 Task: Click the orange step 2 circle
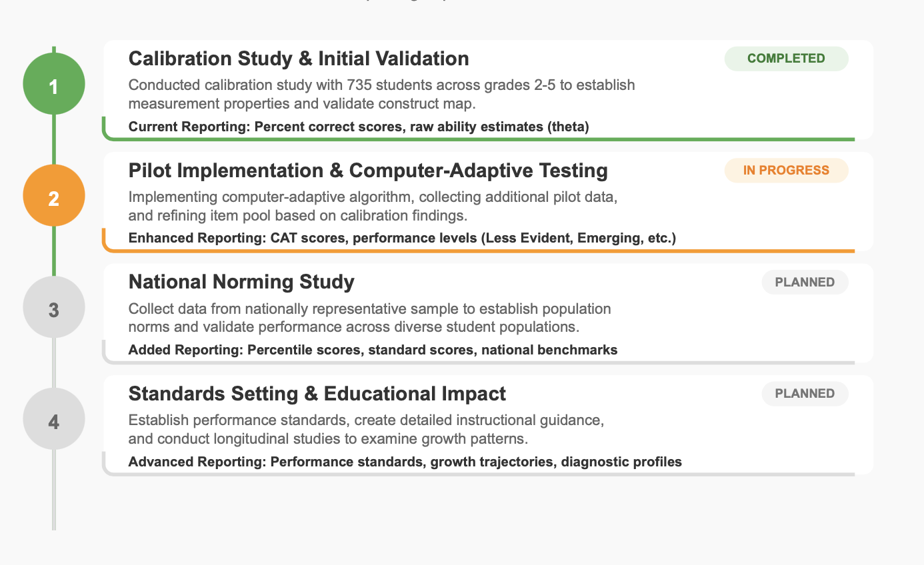tap(54, 196)
